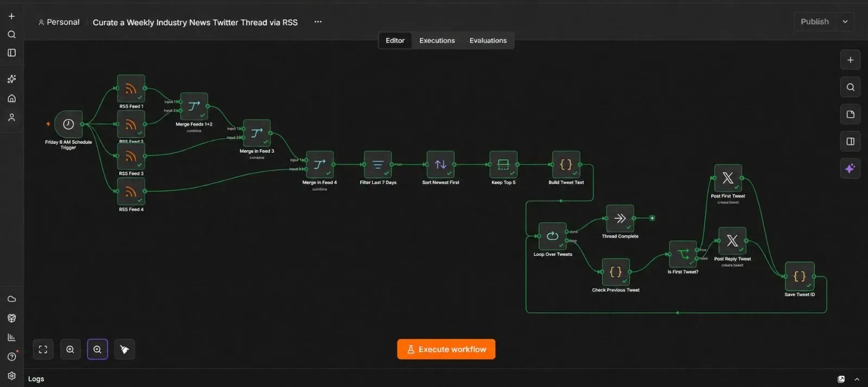Viewport: 868px width, 387px height.
Task: Switch to the Executions tab
Action: click(437, 41)
